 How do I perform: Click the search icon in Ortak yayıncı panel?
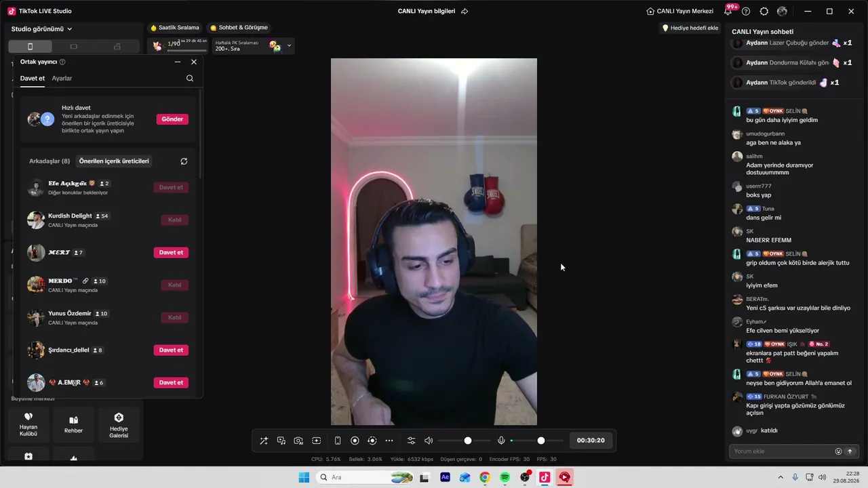pos(190,79)
